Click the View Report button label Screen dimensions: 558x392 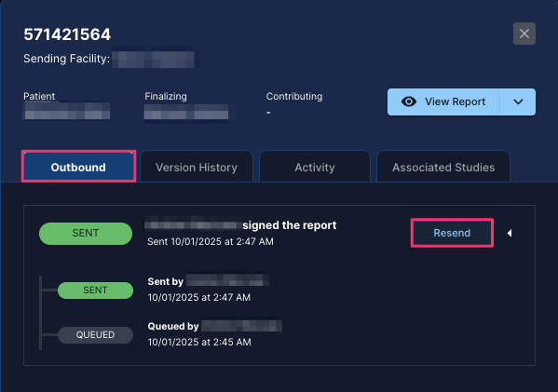pos(455,101)
